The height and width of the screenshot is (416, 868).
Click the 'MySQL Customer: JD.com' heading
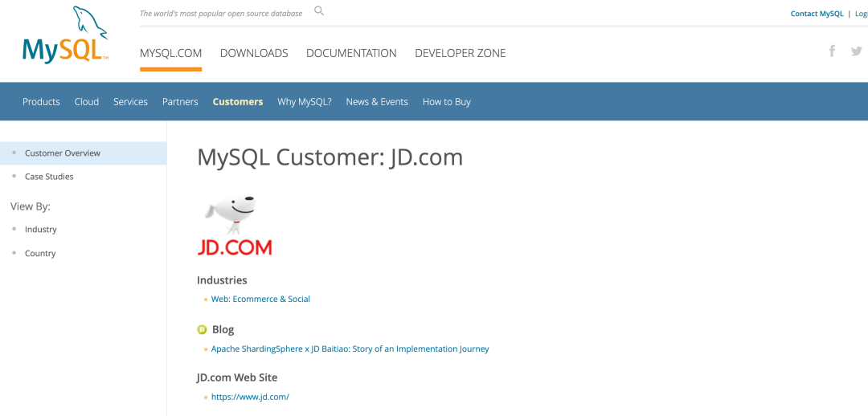point(330,157)
